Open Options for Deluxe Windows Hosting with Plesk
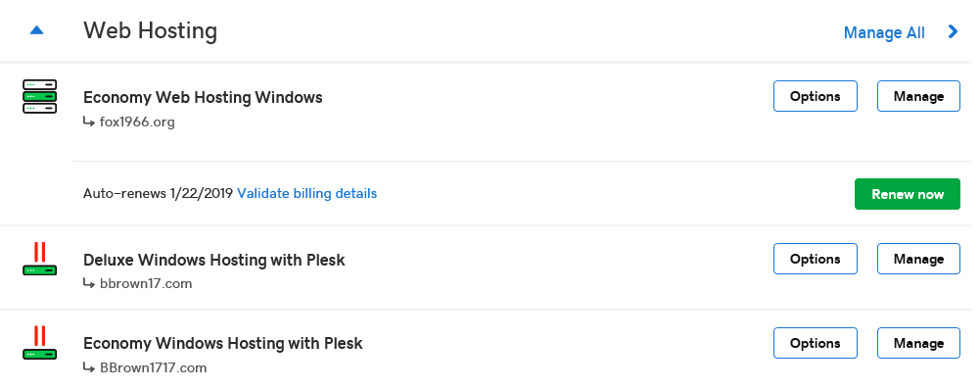 click(815, 259)
